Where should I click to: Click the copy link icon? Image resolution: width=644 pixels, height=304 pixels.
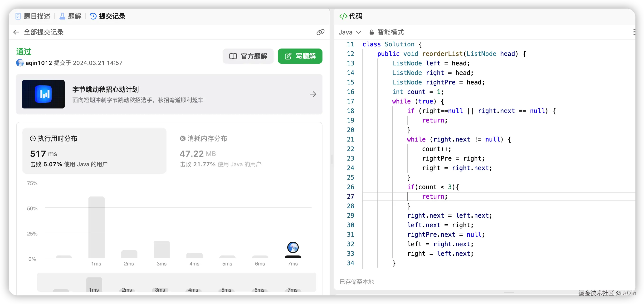pyautogui.click(x=320, y=32)
